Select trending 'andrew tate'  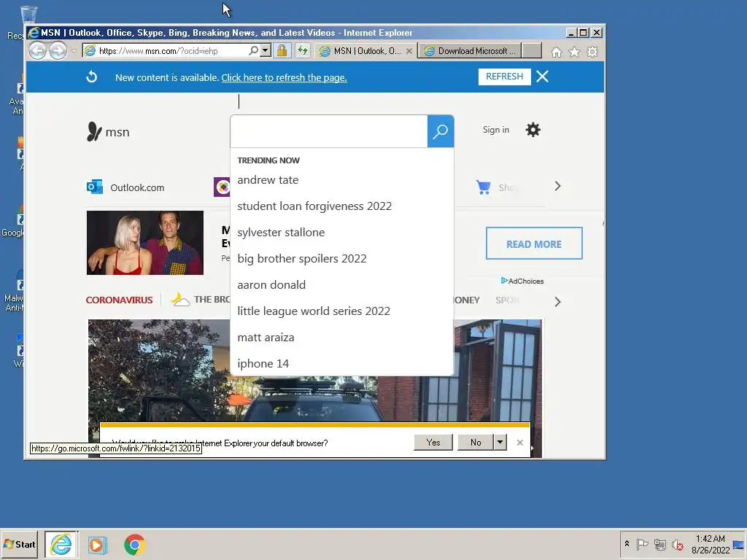pos(268,180)
